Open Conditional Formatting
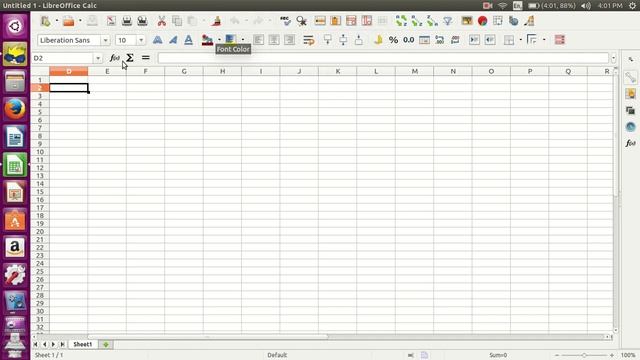 point(560,40)
